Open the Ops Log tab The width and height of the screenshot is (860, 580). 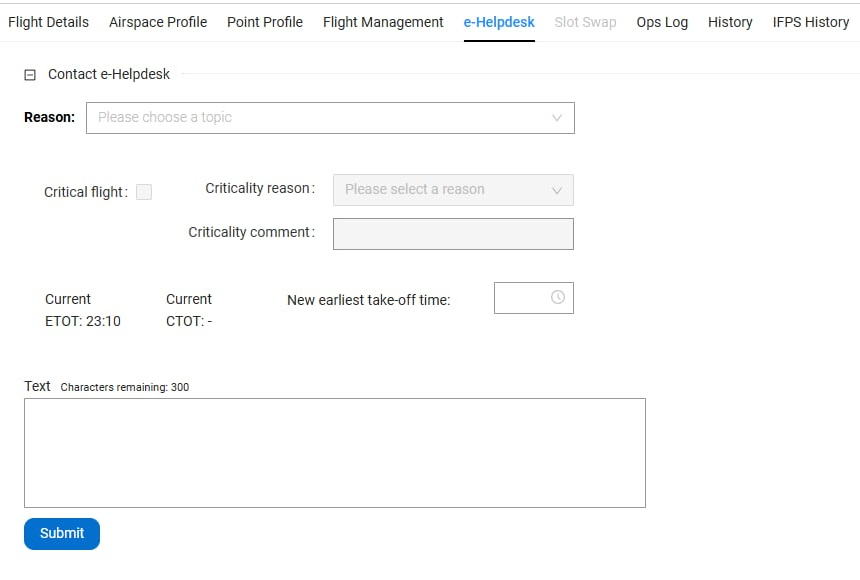(x=662, y=22)
